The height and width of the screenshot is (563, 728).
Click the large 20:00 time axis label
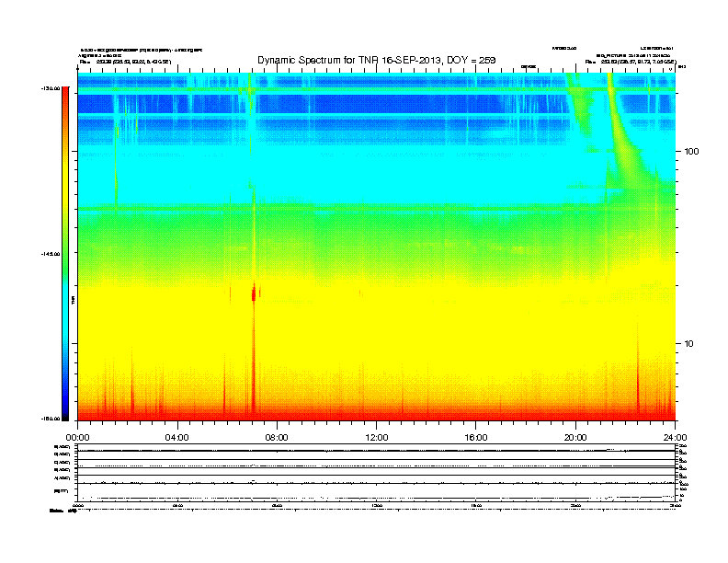pos(575,438)
